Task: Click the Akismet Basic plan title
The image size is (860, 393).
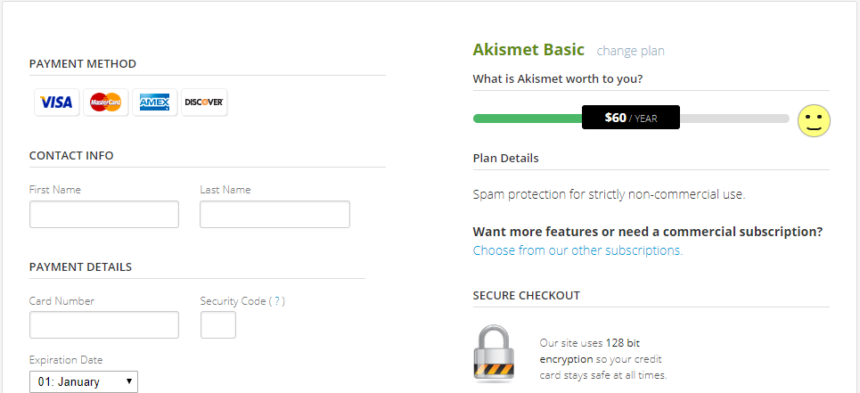Action: (x=529, y=50)
